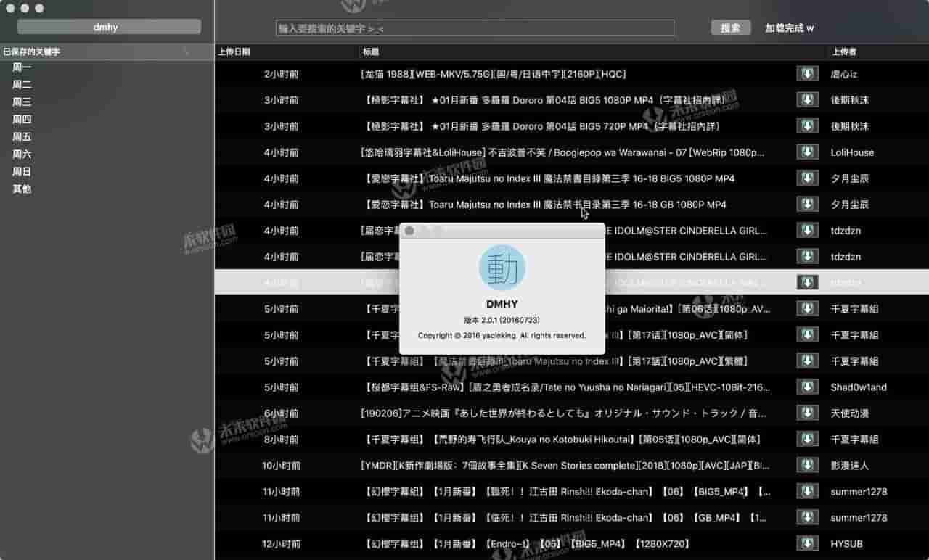Select the K Seven Stories complete title
The image size is (929, 560).
(565, 466)
